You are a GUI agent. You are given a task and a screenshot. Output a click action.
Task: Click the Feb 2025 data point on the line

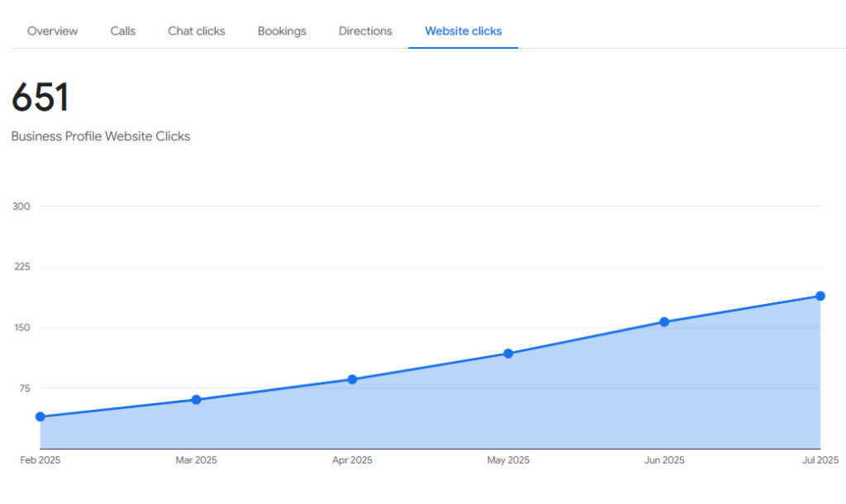point(40,417)
